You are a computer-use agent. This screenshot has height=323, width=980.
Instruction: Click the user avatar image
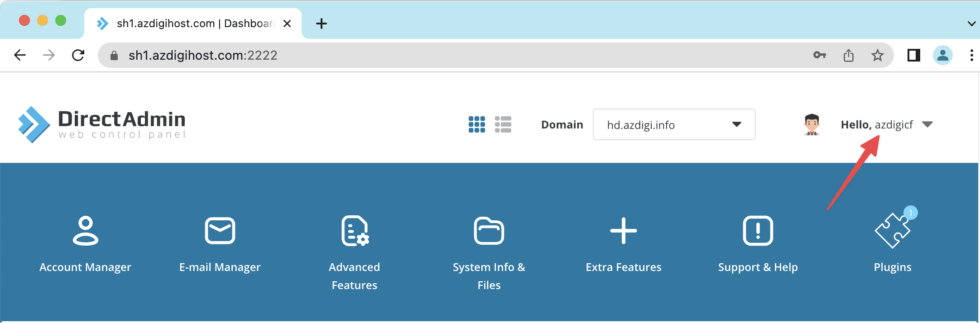click(812, 124)
